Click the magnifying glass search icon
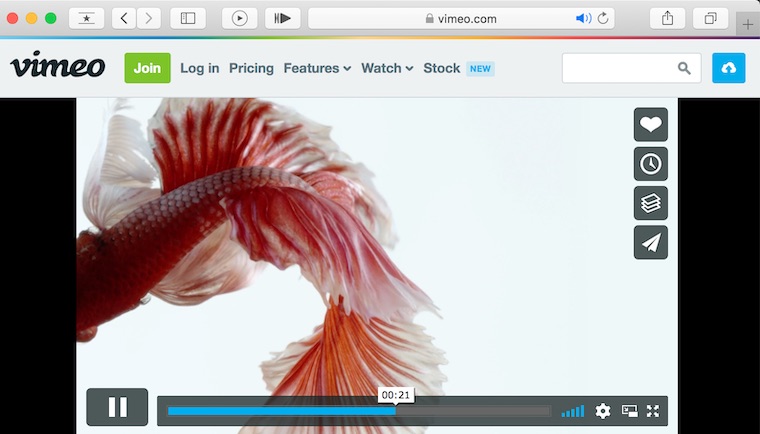 click(684, 68)
